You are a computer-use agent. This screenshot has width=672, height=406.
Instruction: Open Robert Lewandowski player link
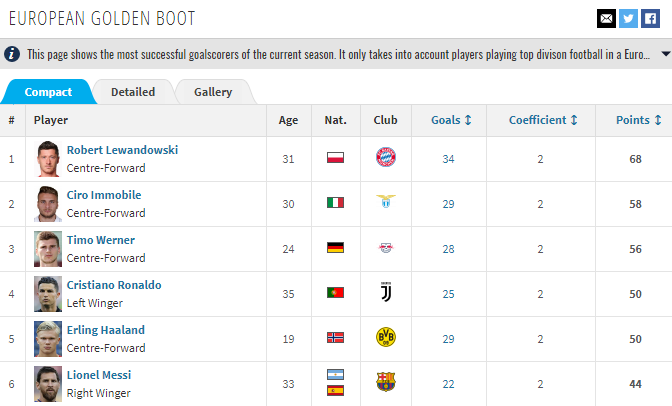tap(123, 150)
